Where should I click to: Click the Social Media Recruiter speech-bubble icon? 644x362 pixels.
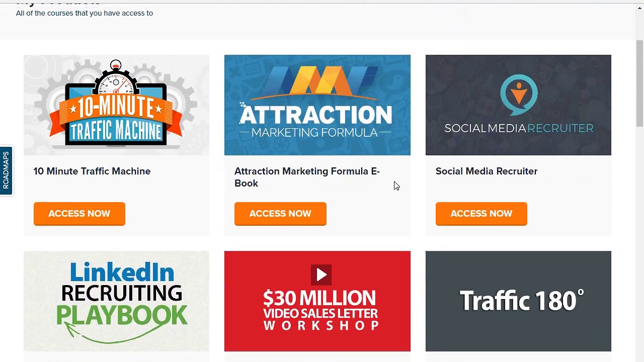tap(519, 94)
